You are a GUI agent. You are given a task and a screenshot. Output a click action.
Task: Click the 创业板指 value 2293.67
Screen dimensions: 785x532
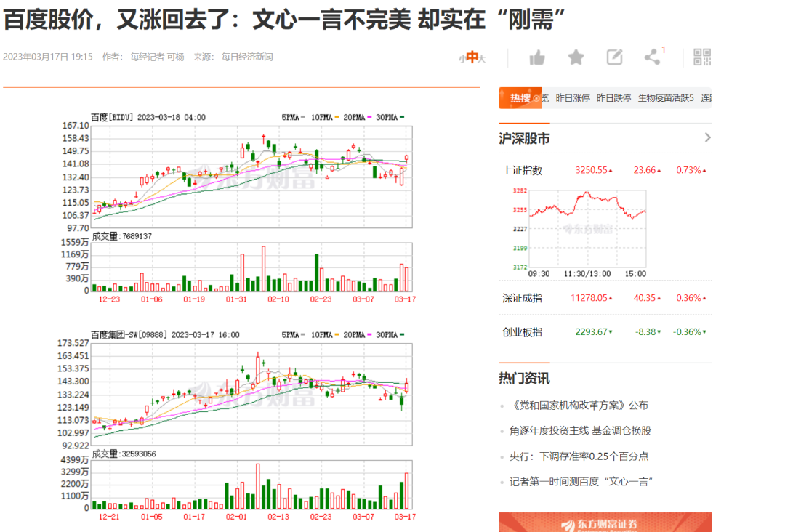pyautogui.click(x=593, y=332)
